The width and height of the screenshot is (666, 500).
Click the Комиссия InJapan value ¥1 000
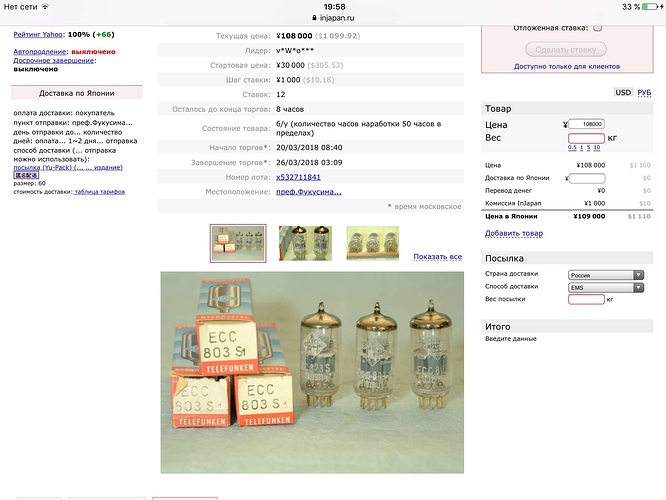click(x=594, y=203)
